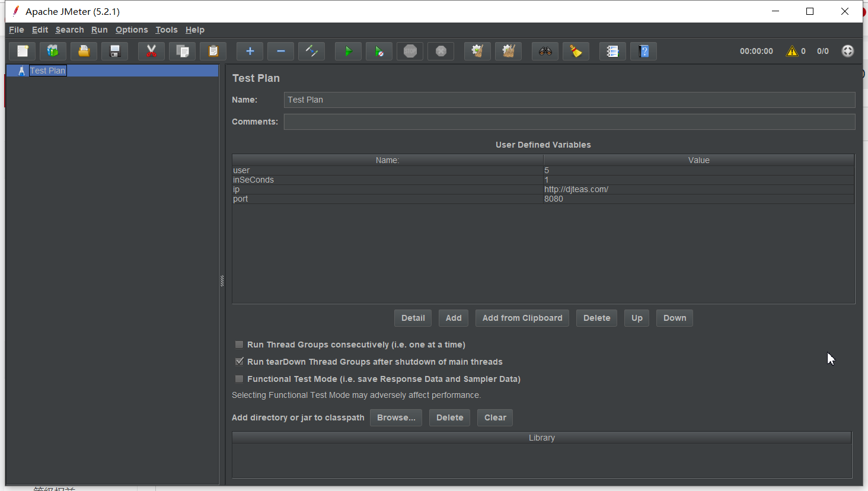Click the New test plan icon
The width and height of the screenshot is (868, 491).
[23, 51]
